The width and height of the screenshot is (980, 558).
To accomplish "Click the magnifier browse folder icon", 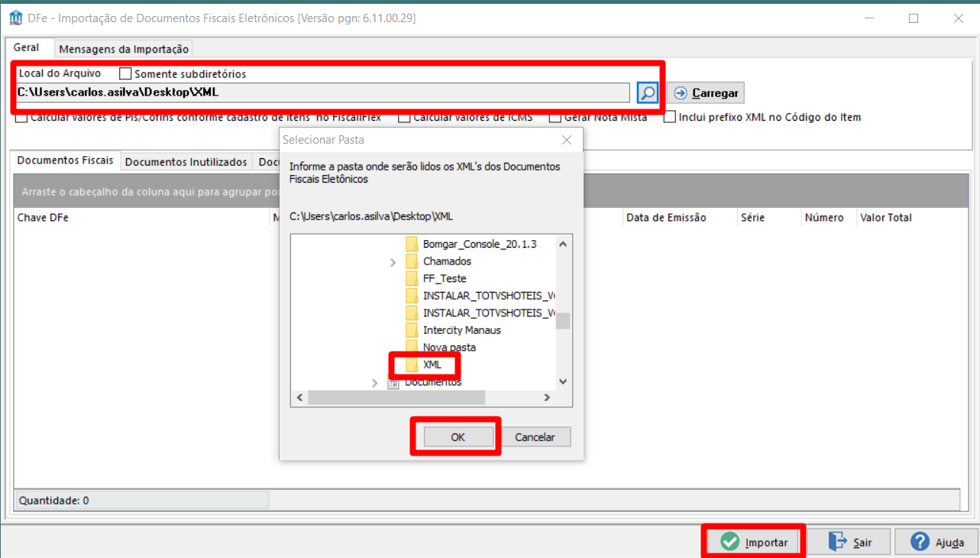I will (x=647, y=92).
